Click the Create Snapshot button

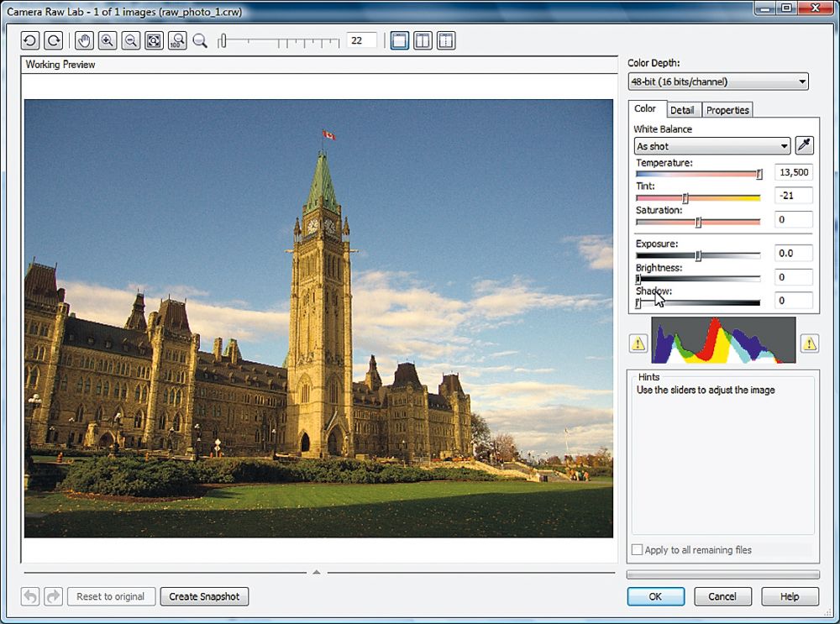pos(204,596)
